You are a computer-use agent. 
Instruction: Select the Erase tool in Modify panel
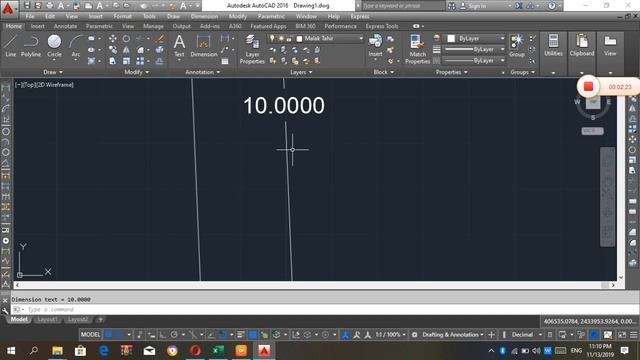click(x=160, y=38)
